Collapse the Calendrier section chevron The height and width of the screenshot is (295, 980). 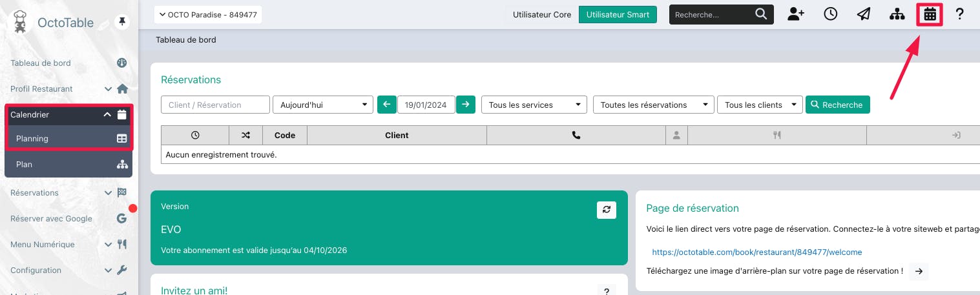coord(108,115)
